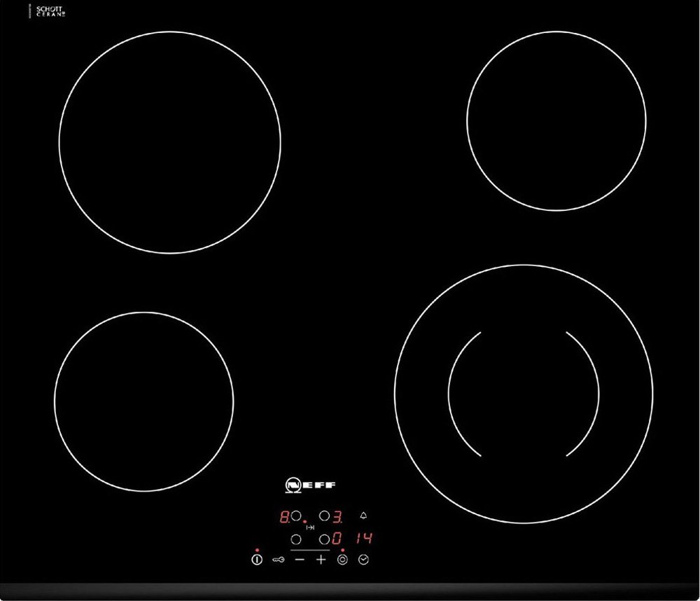
Task: Tap the timer display reading 14
Action: coord(362,539)
